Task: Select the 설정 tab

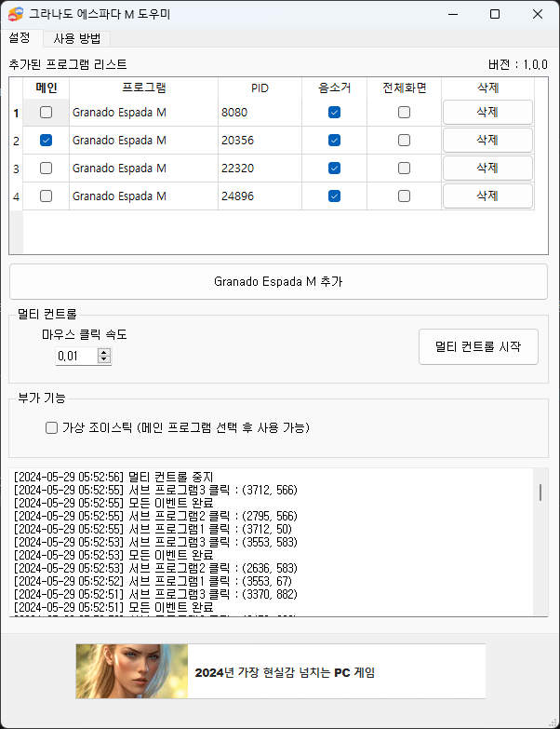Action: [x=20, y=37]
